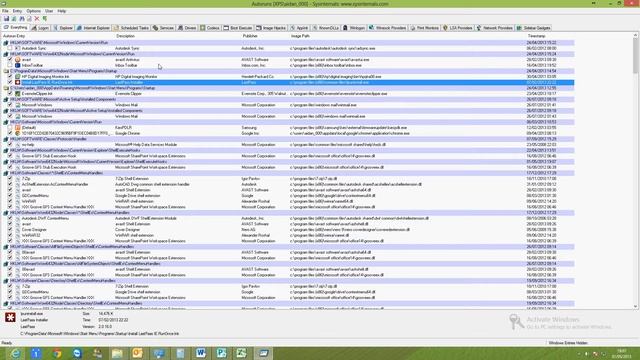
Task: Click the HP Digital Imaging Monitor entry icon
Action: (18, 77)
